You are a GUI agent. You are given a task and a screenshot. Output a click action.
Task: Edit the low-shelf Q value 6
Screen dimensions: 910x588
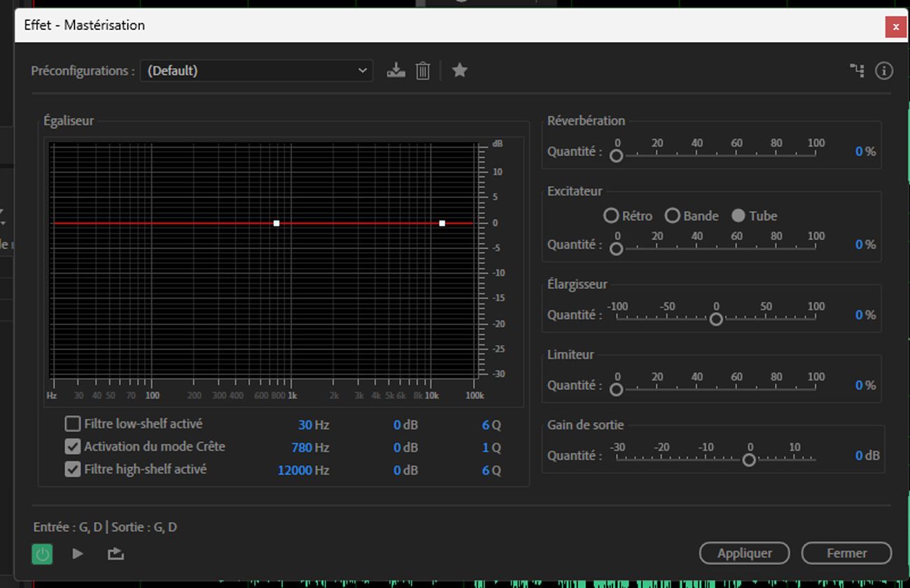click(486, 425)
